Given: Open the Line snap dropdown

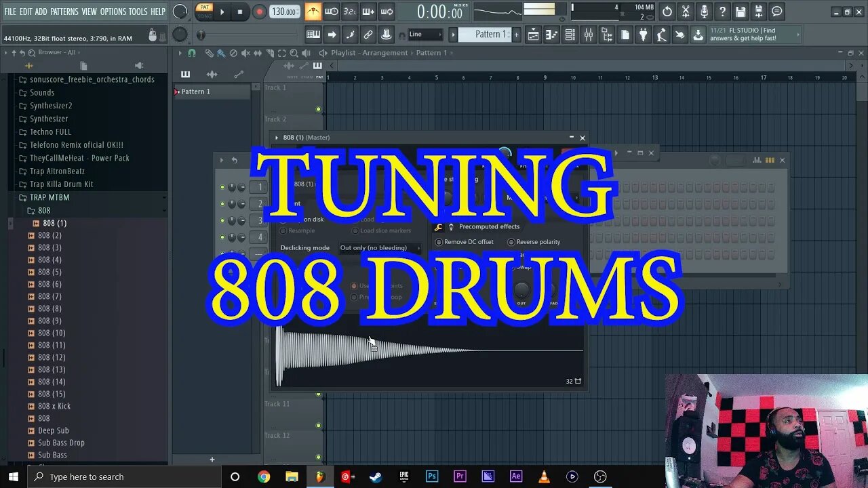Looking at the screenshot, I should (426, 35).
